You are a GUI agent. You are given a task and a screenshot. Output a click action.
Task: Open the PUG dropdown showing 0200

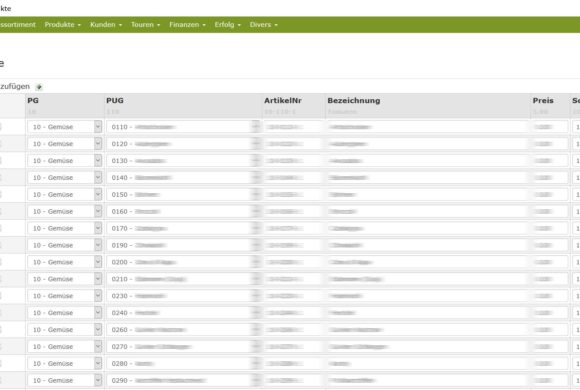click(x=183, y=262)
